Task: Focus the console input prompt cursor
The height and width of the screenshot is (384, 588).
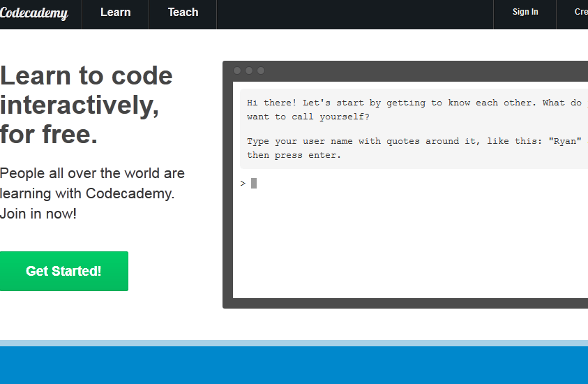Action: 254,183
